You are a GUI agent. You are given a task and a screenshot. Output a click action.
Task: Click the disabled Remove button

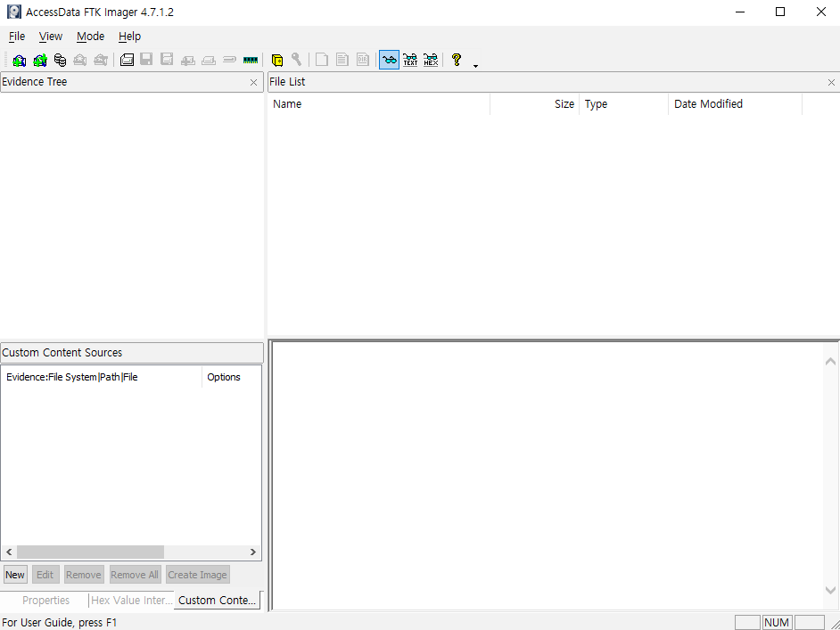click(84, 575)
